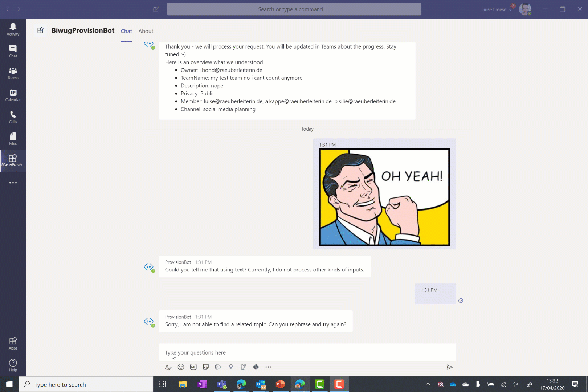Expand the text formatting options
This screenshot has width=588, height=392.
pos(168,367)
